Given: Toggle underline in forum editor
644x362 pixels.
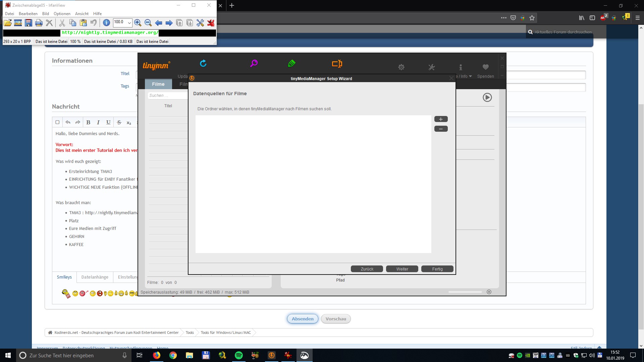Looking at the screenshot, I should click(x=108, y=122).
